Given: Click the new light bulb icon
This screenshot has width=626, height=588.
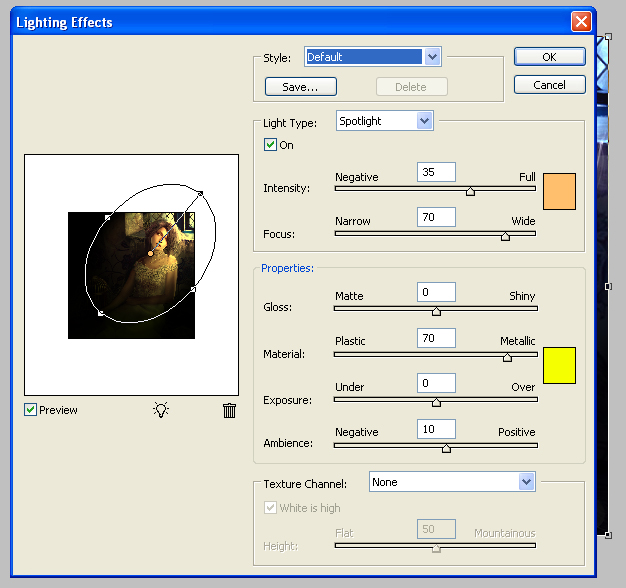Looking at the screenshot, I should click(x=160, y=410).
